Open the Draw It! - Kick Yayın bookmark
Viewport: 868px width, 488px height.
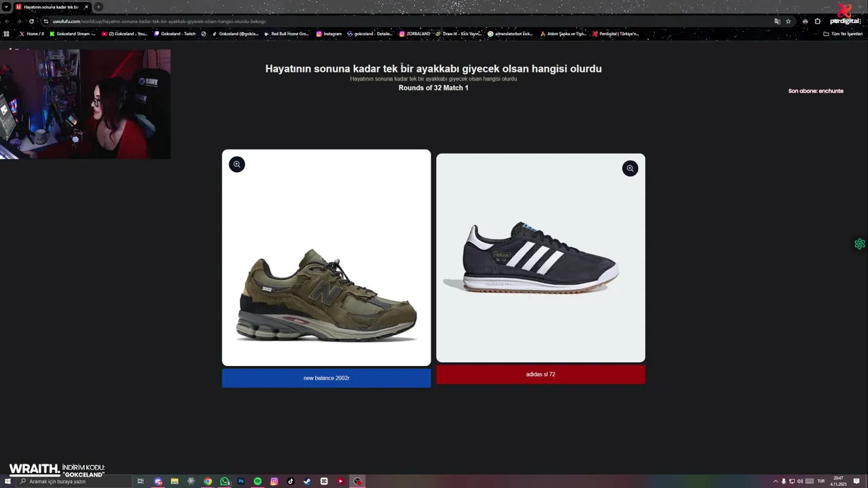(x=459, y=34)
